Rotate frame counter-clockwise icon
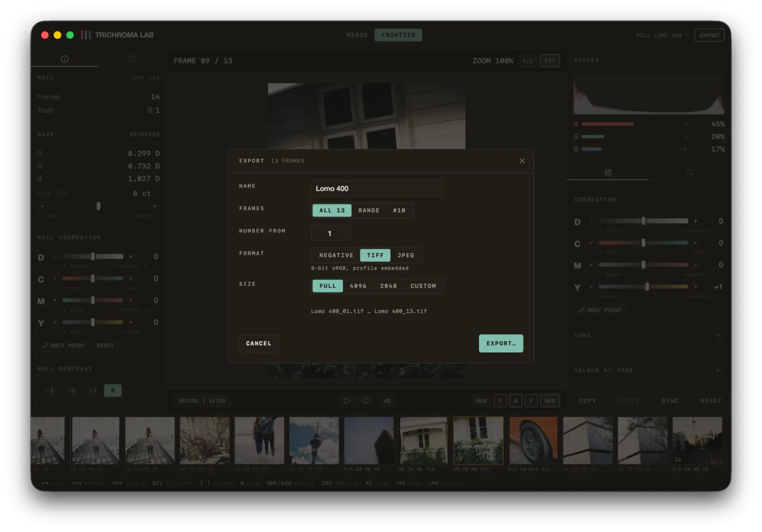Viewport: 762px width, 532px height. pos(347,401)
